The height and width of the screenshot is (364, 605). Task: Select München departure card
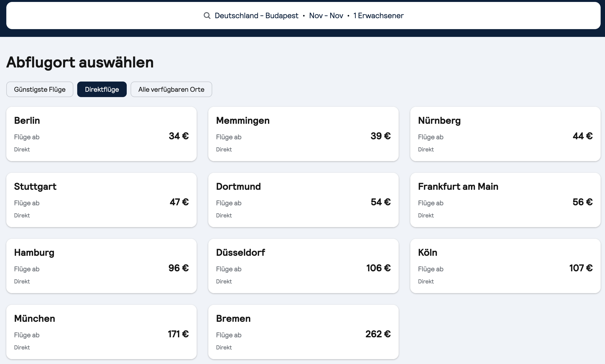click(101, 332)
